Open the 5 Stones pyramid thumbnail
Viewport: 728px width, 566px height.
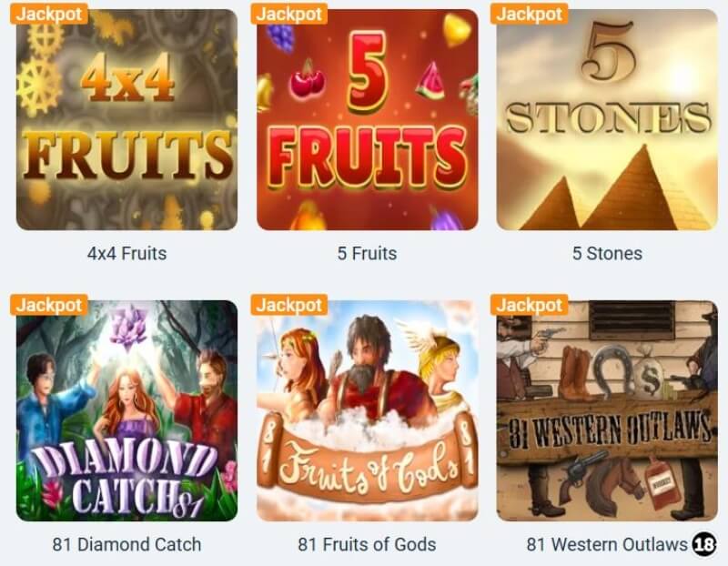point(607,120)
